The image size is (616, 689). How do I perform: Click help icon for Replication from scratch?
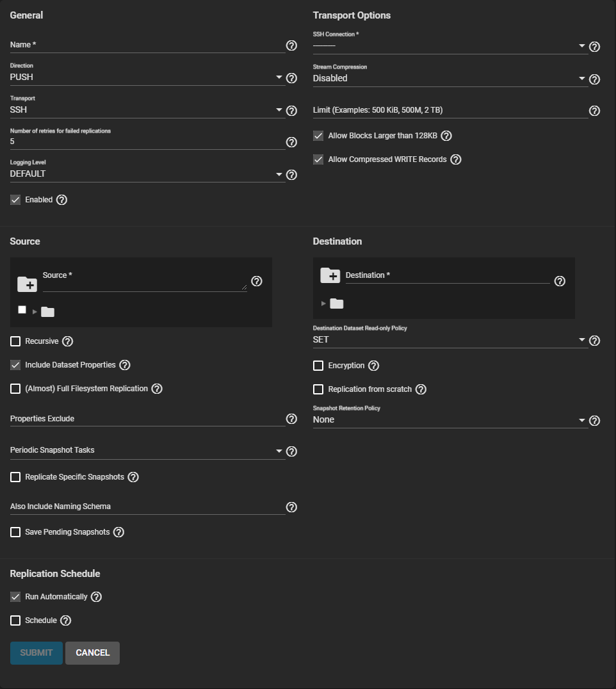421,389
